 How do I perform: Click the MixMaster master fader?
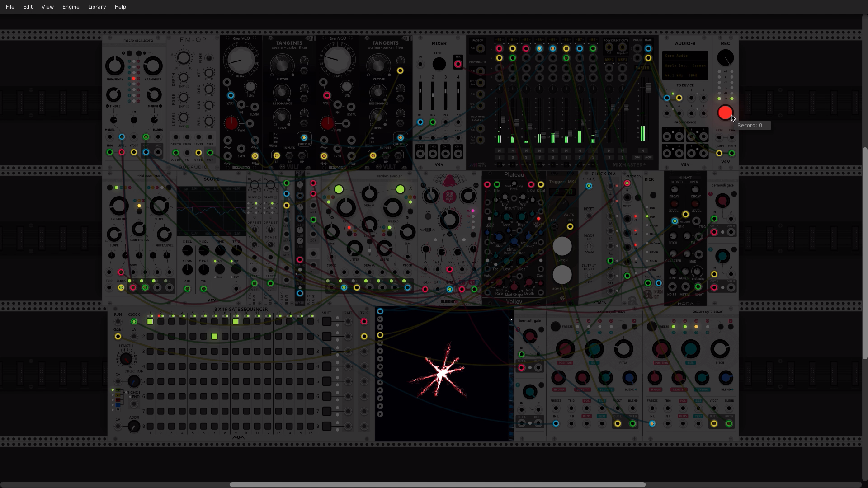(x=648, y=88)
